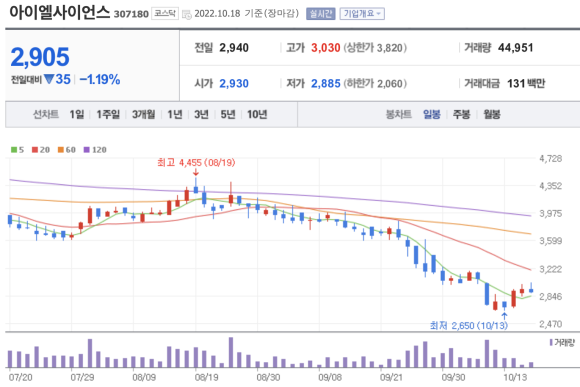Click the stock code 307180
The image size is (580, 387).
pos(131,14)
